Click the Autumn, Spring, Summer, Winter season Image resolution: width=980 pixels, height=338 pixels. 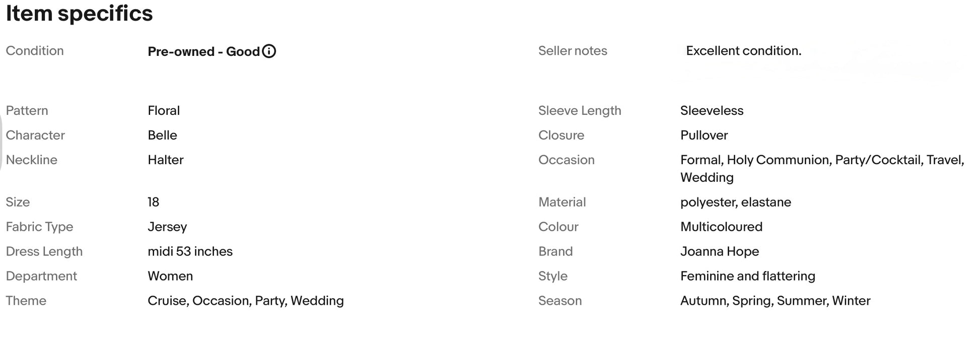click(775, 301)
